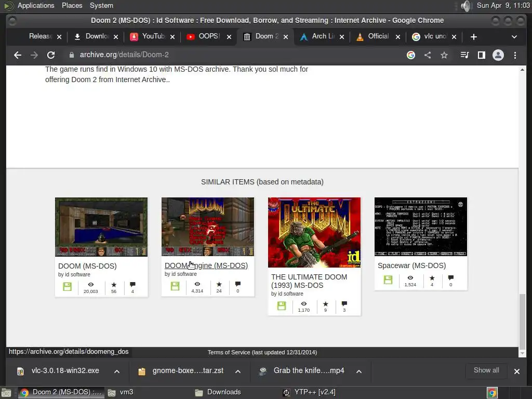
Task: Click the floppy icon on Ultimate DOOM card
Action: pos(282,305)
